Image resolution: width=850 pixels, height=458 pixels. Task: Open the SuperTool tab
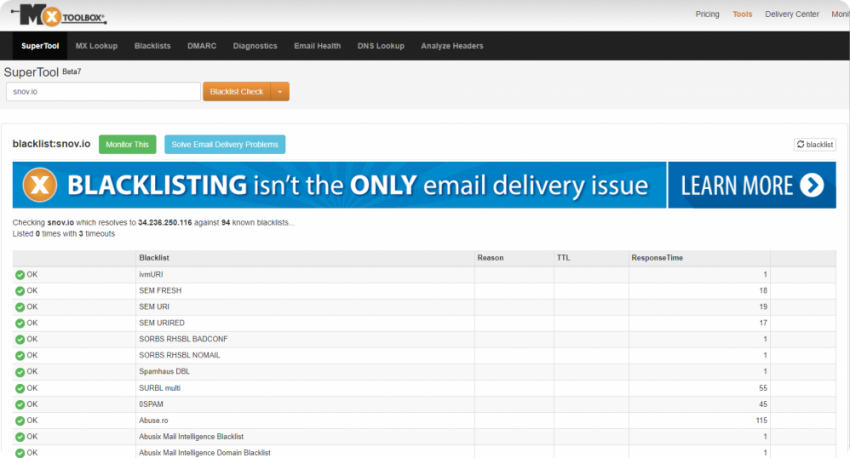40,46
